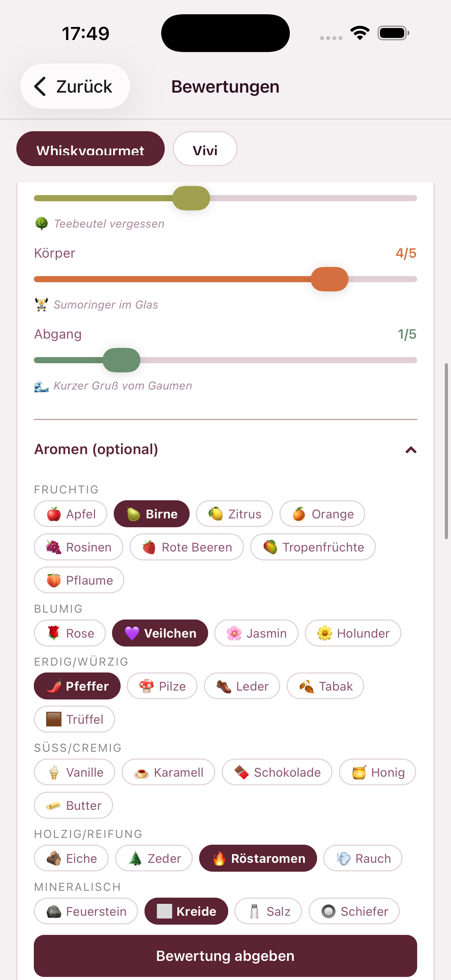Toggle off the Veilchen aroma
The image size is (451, 980).
160,633
